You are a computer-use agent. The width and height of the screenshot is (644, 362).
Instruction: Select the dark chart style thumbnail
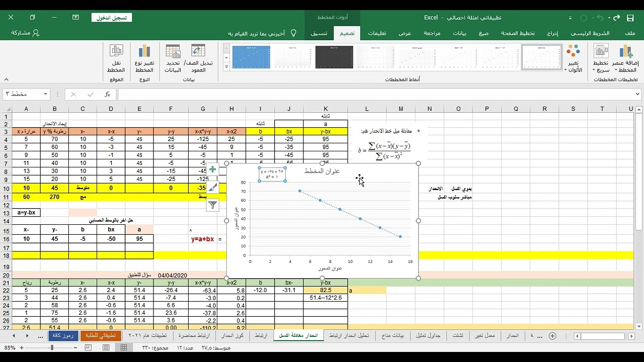tap(334, 57)
